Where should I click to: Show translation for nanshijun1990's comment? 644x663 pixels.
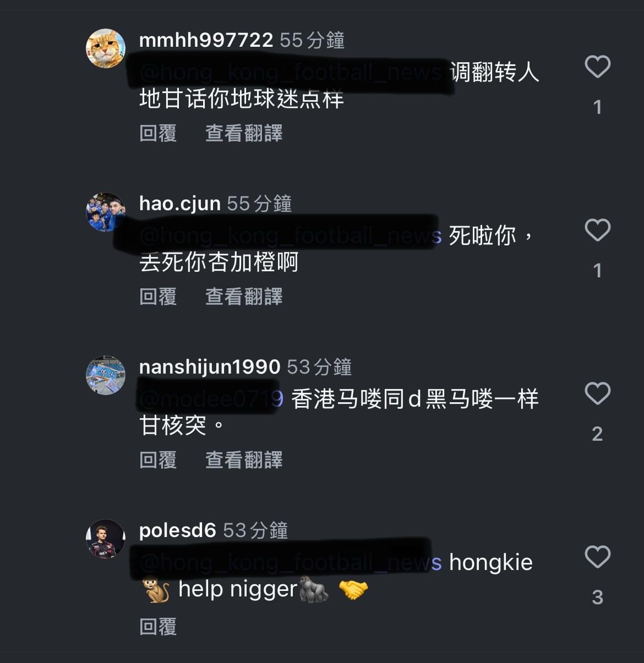coord(244,460)
